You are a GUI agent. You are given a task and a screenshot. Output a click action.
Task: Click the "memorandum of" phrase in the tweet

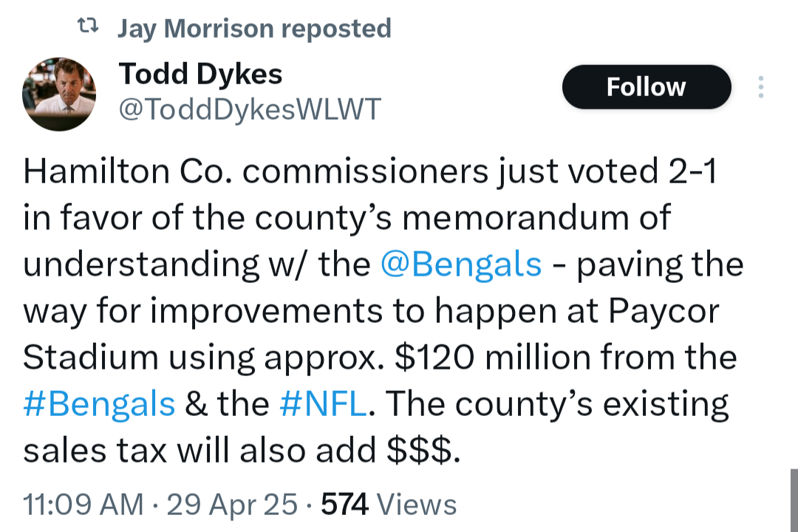tap(536, 218)
